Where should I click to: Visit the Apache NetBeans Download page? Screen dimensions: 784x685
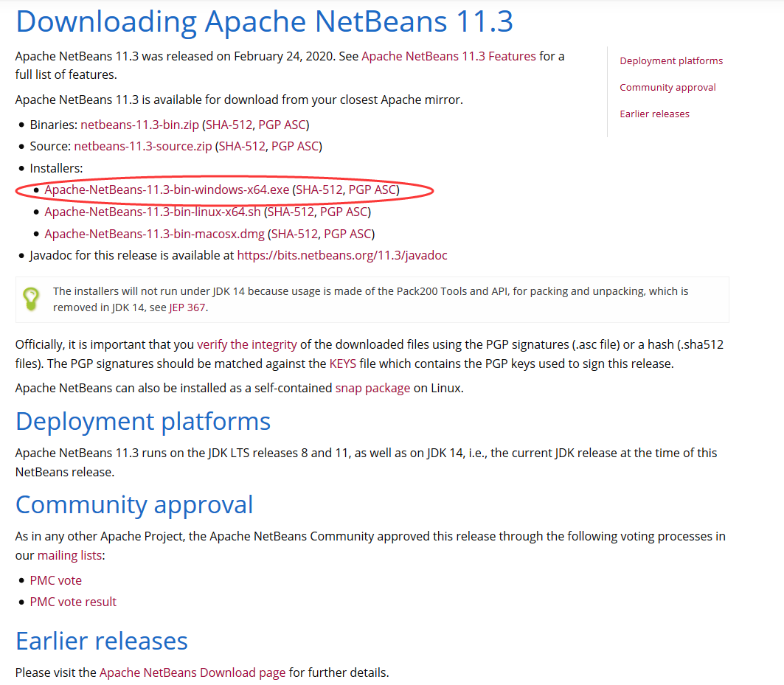click(192, 672)
